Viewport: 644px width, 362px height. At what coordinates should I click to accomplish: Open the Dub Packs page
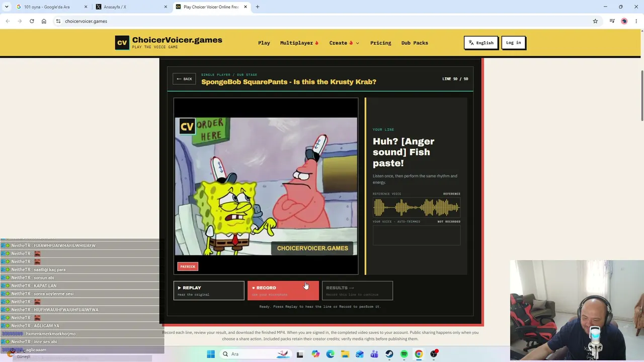(415, 43)
